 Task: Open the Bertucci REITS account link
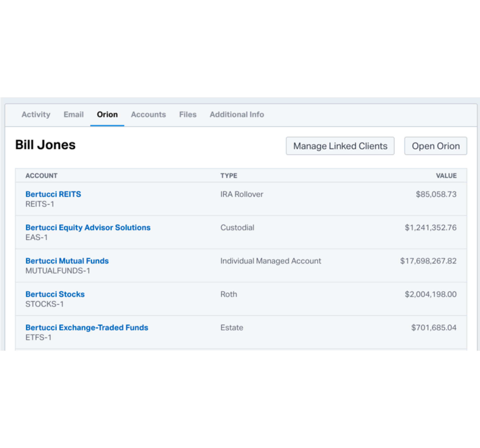coord(53,194)
